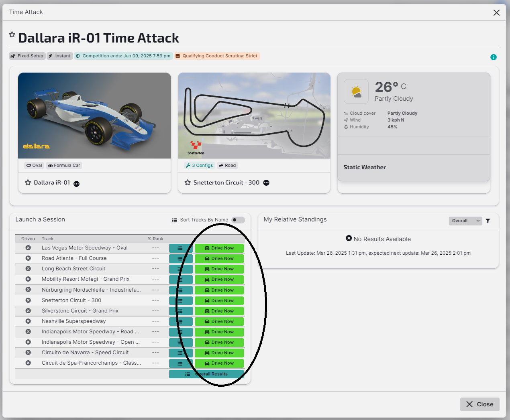Drive Now on Circuito de Navarra - Speed Circuit

tap(219, 353)
